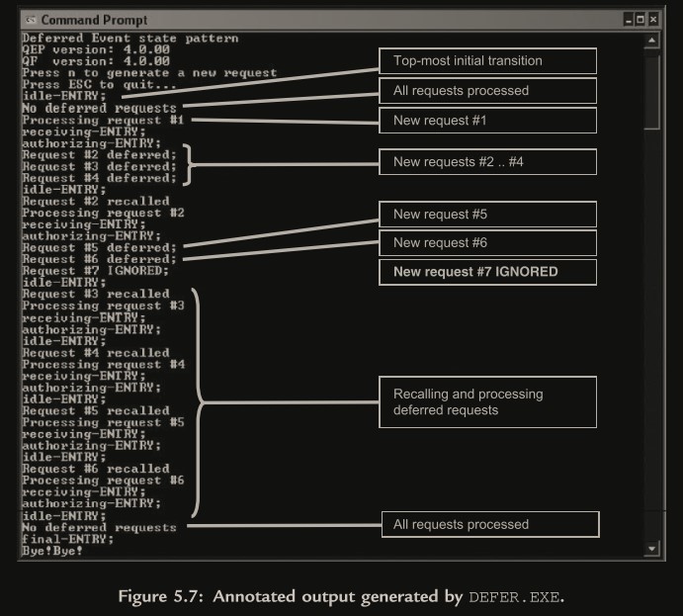
Task: Minimize the Command Prompt window
Action: click(628, 20)
